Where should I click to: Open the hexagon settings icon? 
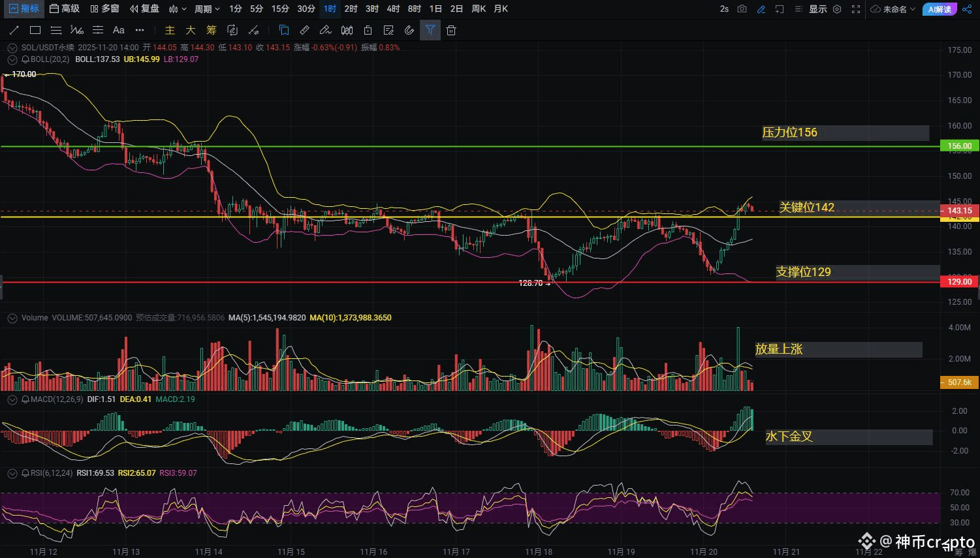[x=837, y=9]
